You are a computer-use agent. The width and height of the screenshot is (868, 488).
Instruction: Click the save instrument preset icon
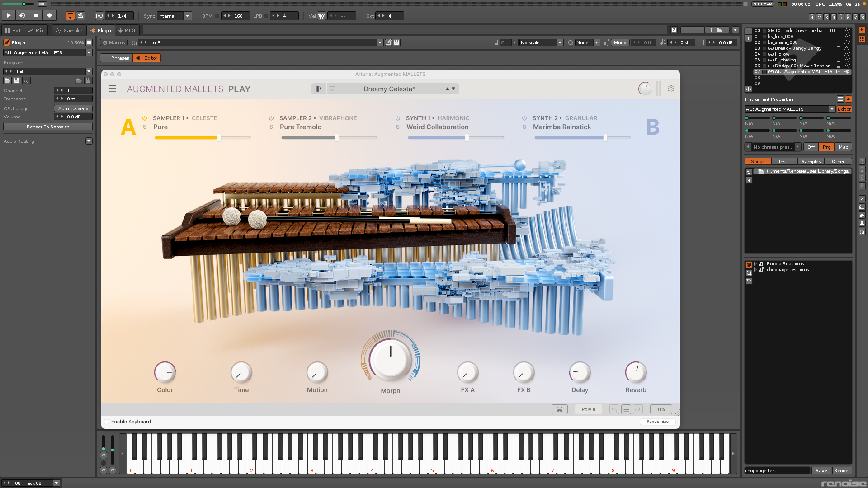[396, 42]
